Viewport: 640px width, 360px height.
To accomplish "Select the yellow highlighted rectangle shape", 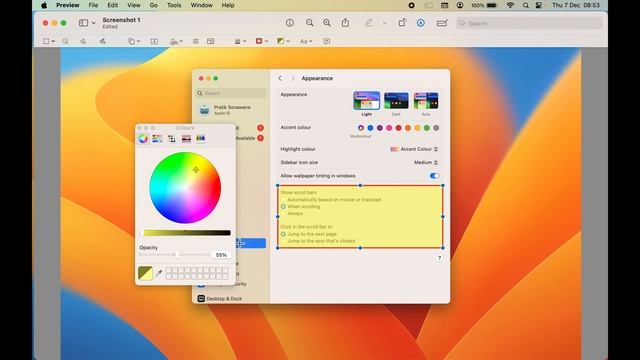I will (360, 217).
